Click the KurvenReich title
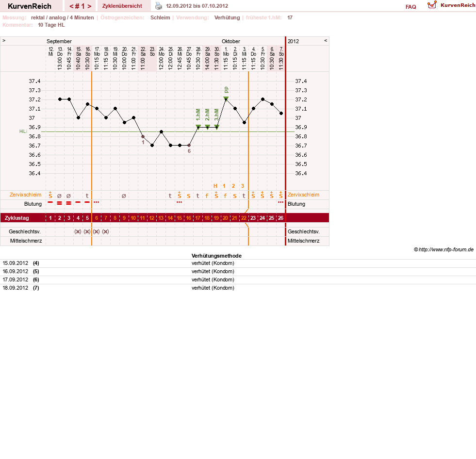The image size is (476, 459). 30,6
